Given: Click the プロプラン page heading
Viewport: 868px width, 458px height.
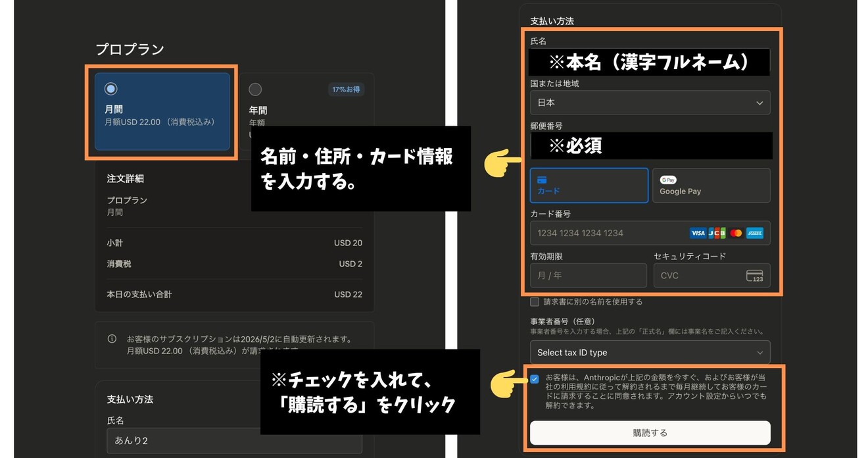Looking at the screenshot, I should [130, 49].
